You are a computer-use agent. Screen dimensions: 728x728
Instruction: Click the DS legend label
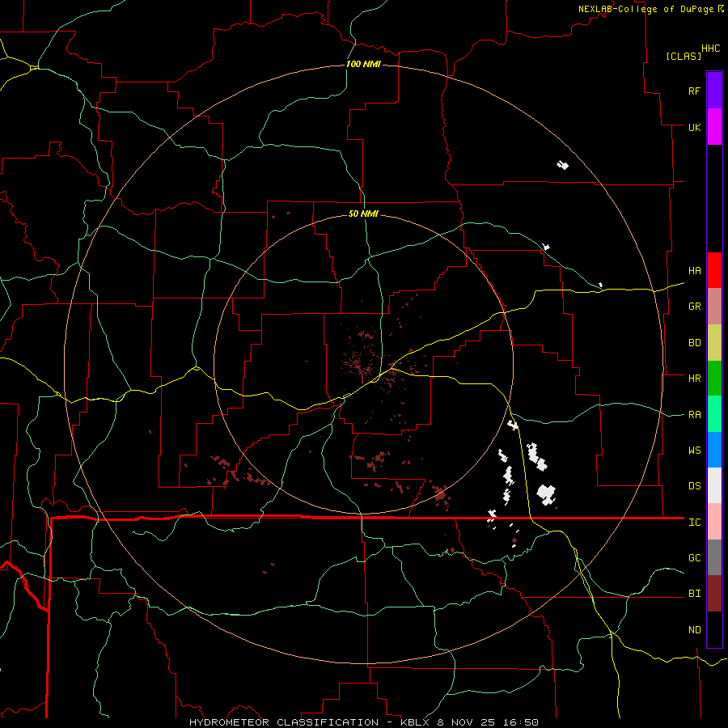point(694,486)
